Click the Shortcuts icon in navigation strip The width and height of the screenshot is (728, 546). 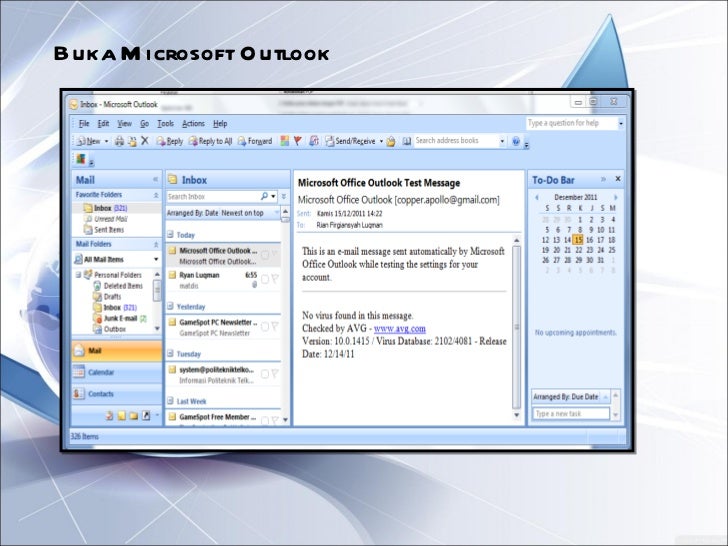(x=146, y=416)
